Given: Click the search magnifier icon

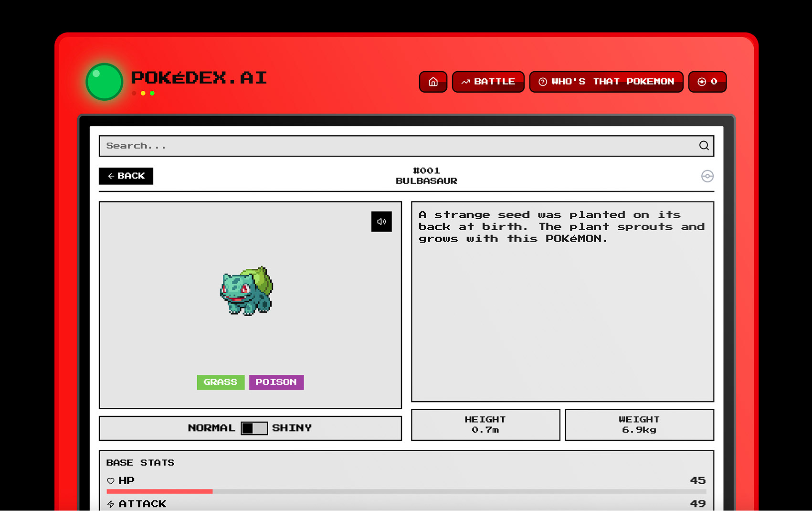Looking at the screenshot, I should [704, 146].
